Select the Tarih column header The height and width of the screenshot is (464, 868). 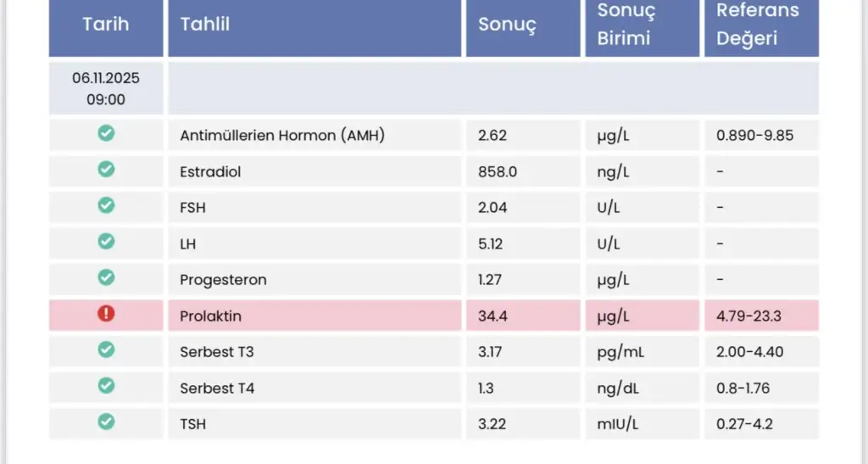pyautogui.click(x=106, y=24)
